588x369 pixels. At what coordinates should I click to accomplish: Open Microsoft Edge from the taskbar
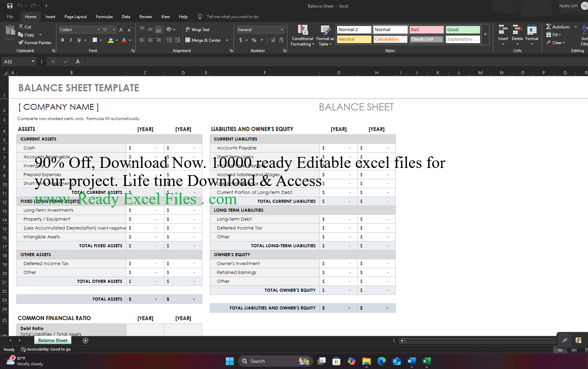[x=382, y=361]
